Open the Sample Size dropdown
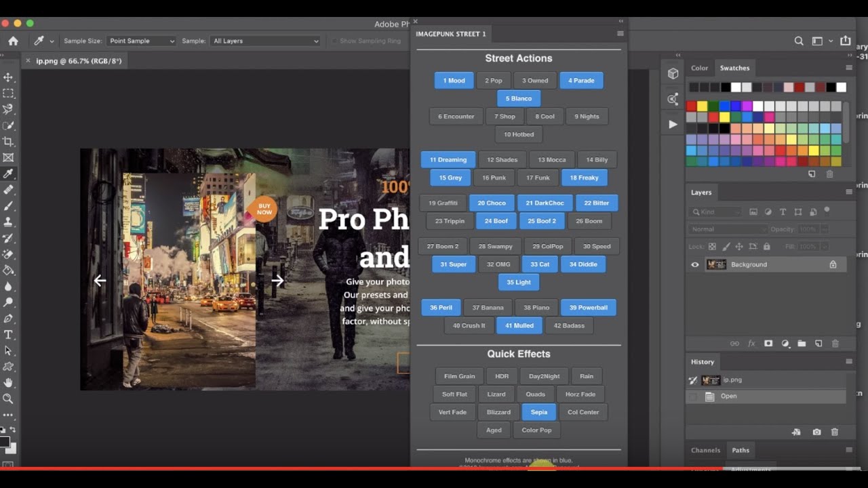Viewport: 868px width, 488px height. click(x=141, y=41)
